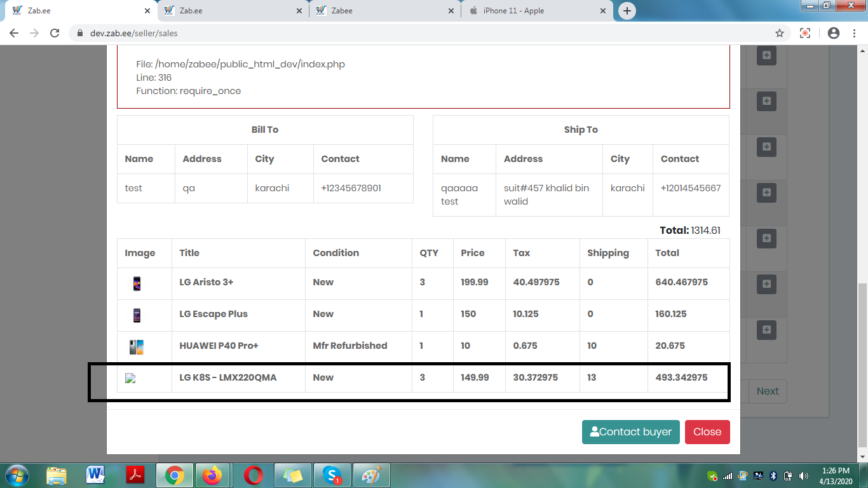
Task: Click the LG Escape Plus title
Action: tap(214, 314)
